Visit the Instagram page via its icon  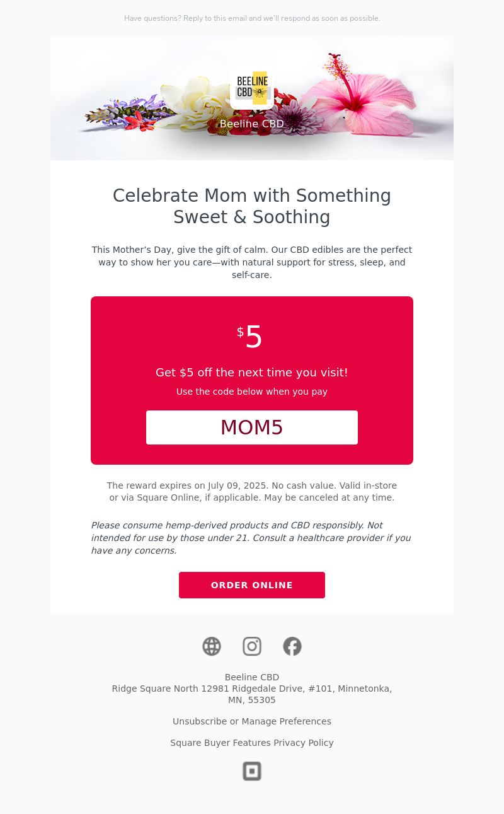252,646
